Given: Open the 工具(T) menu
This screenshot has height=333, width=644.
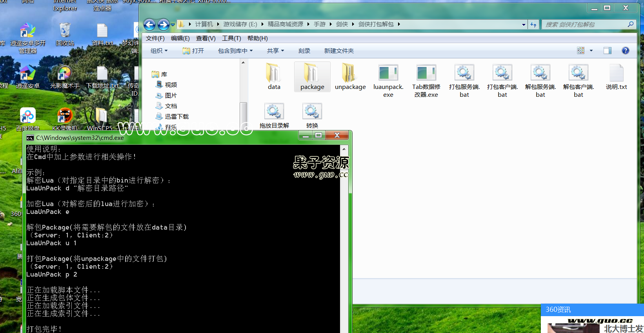Looking at the screenshot, I should (231, 38).
